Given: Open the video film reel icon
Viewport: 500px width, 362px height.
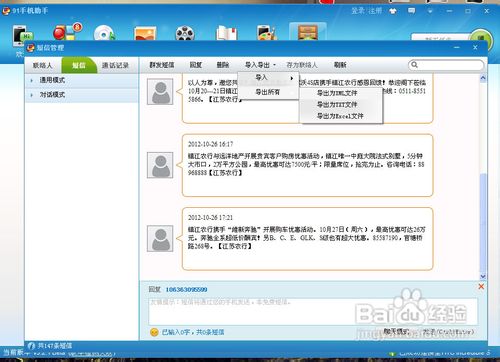Looking at the screenshot, I should click(185, 33).
